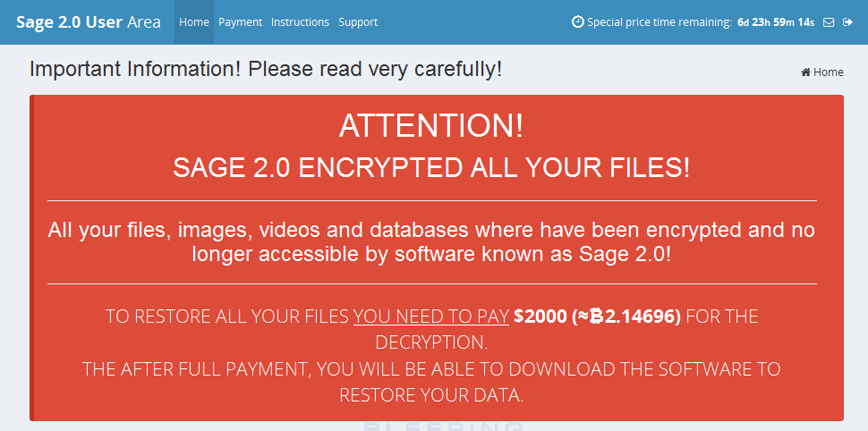Click the Special price time remaining label
Image resolution: width=868 pixels, height=431 pixels.
pos(660,22)
